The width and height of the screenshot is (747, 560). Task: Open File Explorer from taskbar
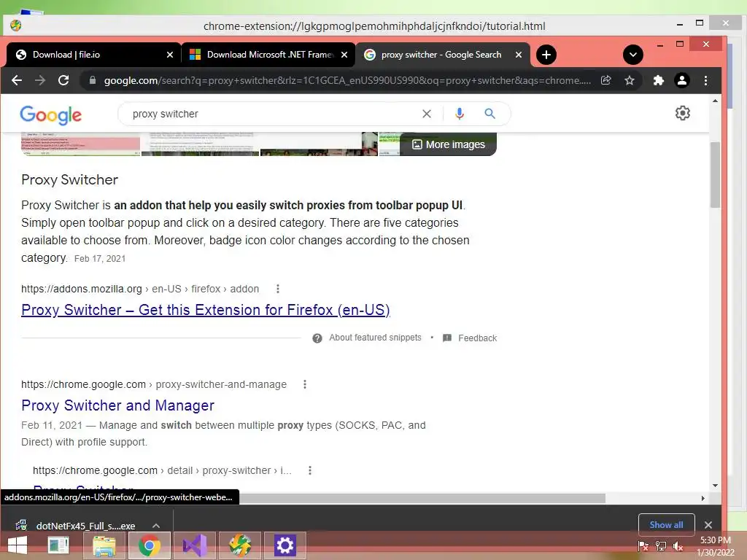104,545
